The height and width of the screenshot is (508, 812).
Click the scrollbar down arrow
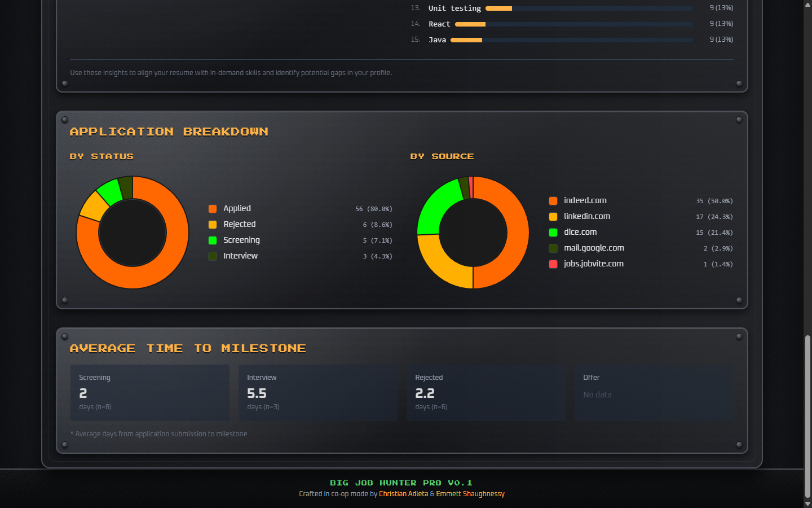point(807,503)
